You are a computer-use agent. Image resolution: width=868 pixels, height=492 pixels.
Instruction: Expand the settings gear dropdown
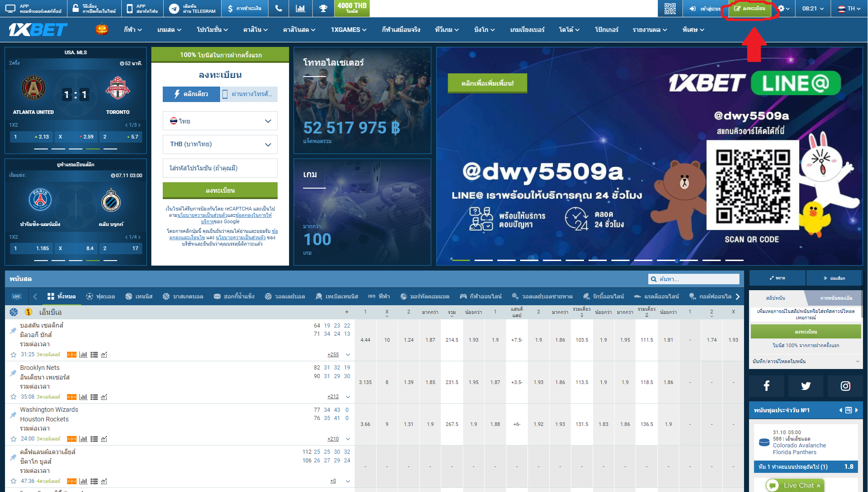(784, 9)
